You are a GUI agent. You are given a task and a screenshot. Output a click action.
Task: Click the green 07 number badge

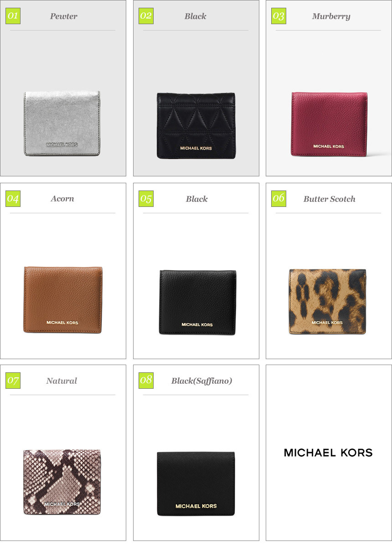pos(13,381)
